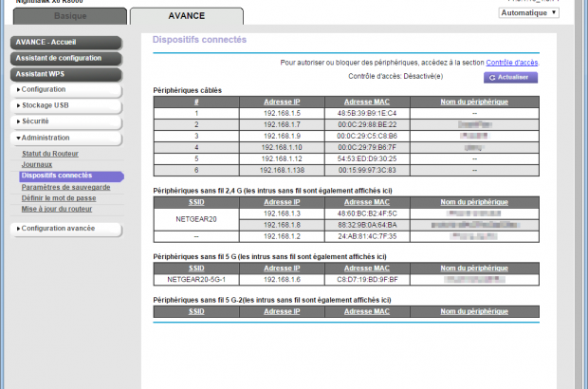Expand Configuration avancée menu

pyautogui.click(x=66, y=229)
